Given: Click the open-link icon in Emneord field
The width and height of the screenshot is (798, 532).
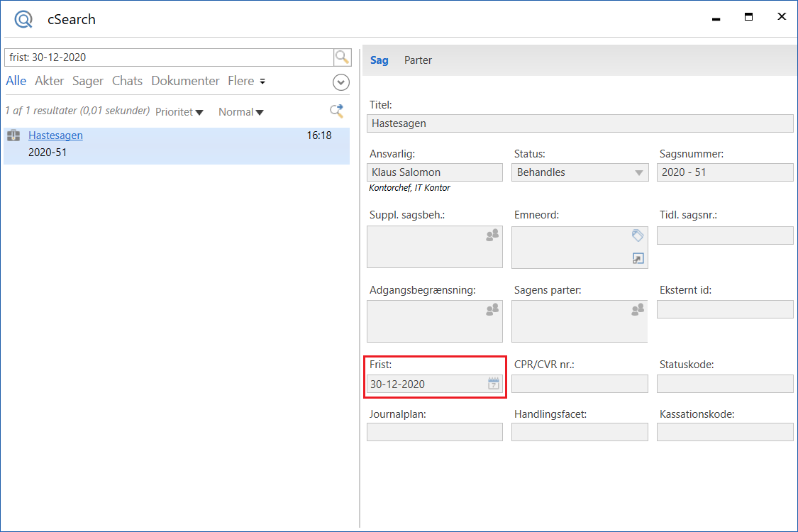Looking at the screenshot, I should pos(638,259).
